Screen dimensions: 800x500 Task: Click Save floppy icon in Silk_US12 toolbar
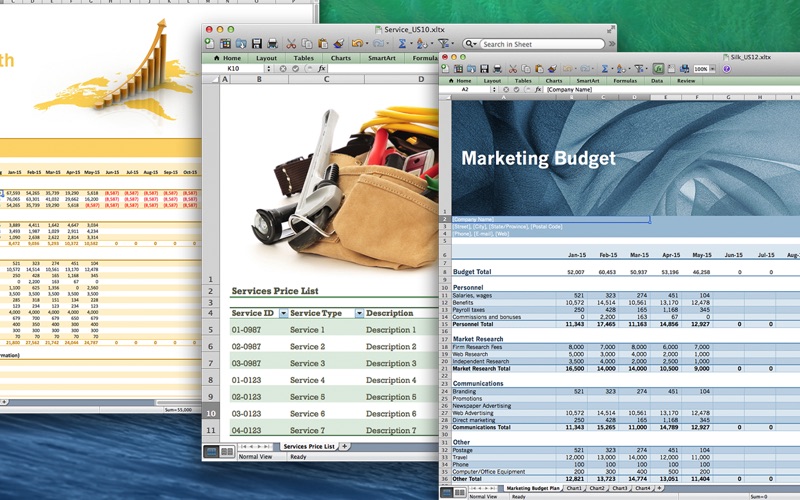(x=484, y=69)
